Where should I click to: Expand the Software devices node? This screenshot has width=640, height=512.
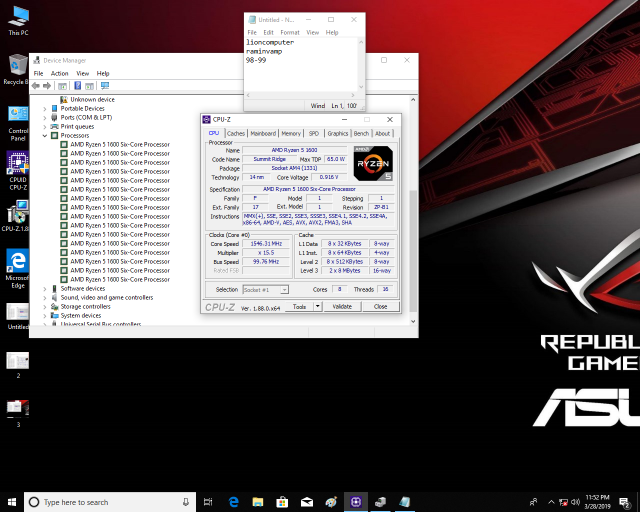[45, 288]
